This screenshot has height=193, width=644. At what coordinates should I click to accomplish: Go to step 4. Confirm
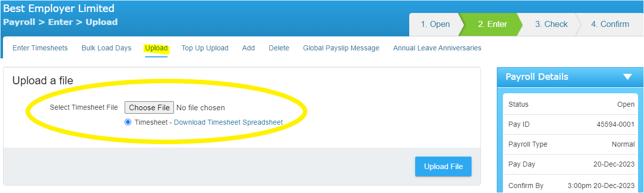tap(610, 24)
